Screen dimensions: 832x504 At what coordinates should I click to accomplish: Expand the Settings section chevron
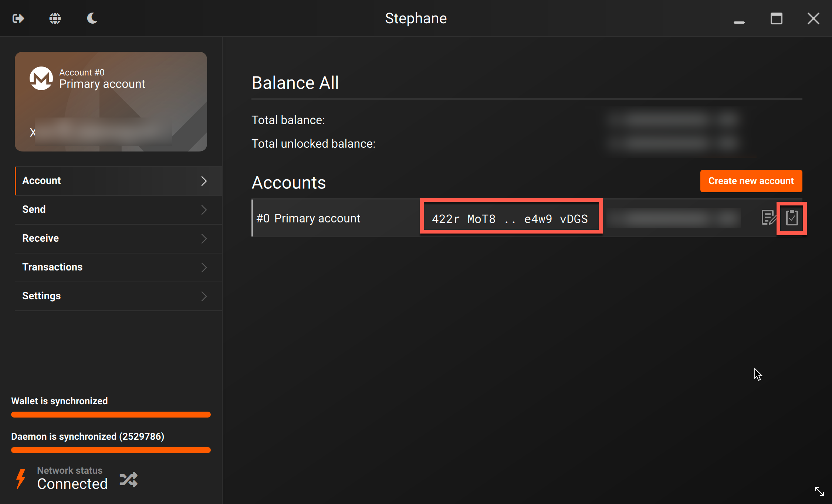[204, 296]
